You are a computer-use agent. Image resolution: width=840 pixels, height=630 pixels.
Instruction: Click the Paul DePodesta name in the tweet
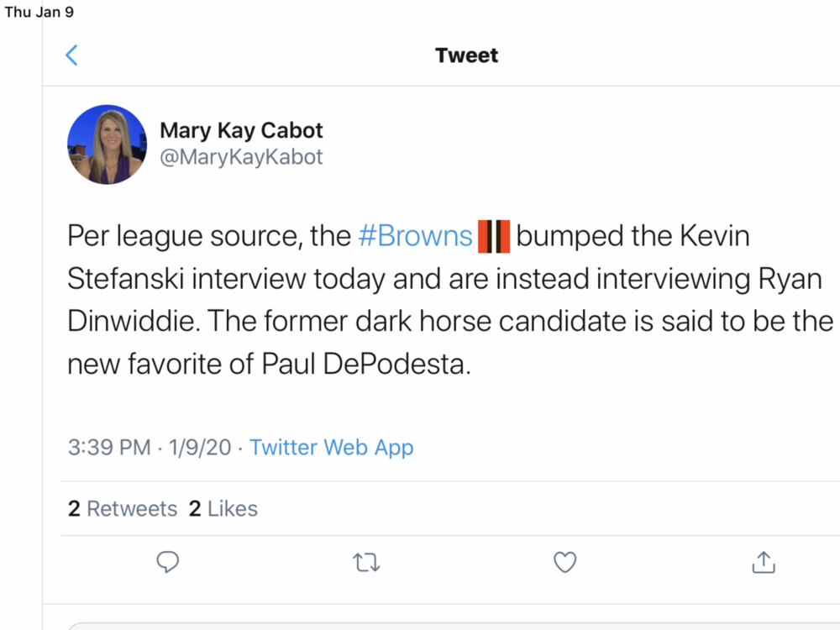coord(366,365)
